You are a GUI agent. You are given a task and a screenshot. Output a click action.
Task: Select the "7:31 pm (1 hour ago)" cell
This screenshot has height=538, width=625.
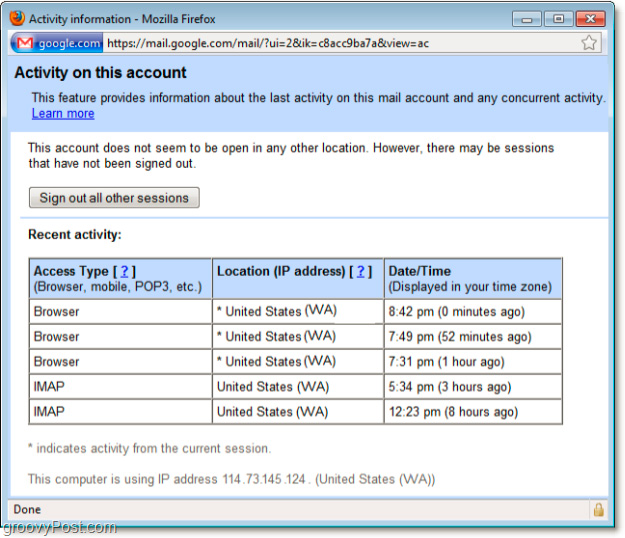click(x=473, y=362)
